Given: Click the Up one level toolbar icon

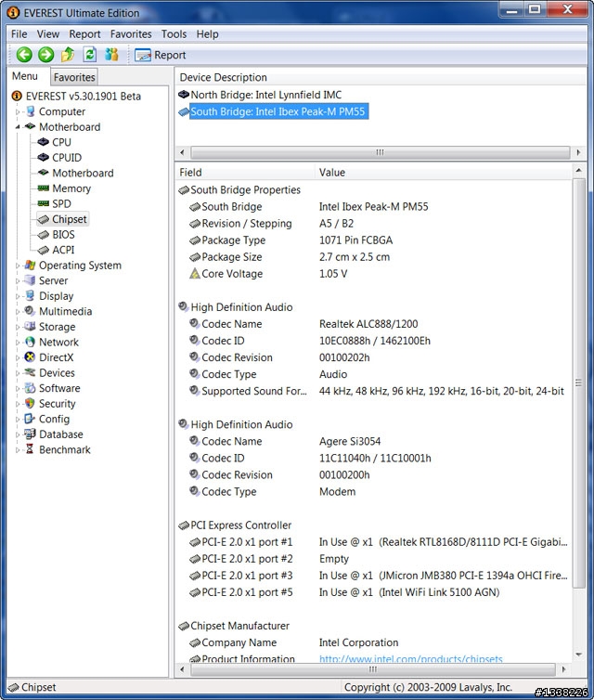Looking at the screenshot, I should [x=68, y=55].
